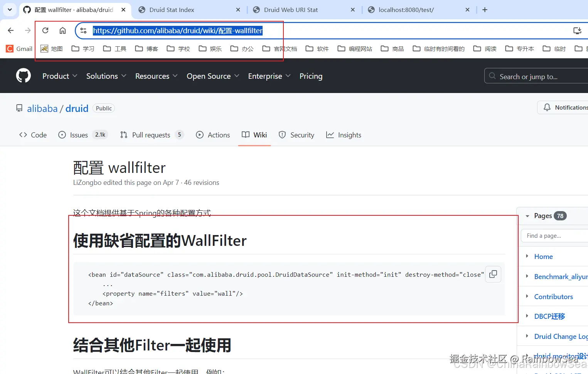
Task: Click the alibaba repository owner link
Action: [x=42, y=108]
